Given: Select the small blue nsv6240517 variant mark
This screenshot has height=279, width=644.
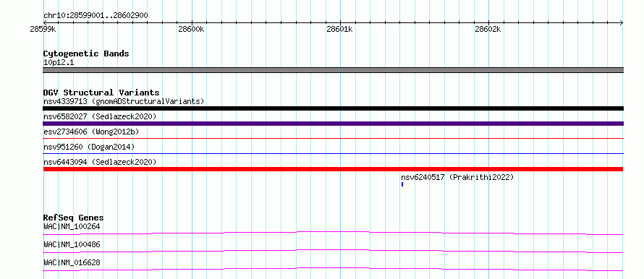Looking at the screenshot, I should coord(402,184).
